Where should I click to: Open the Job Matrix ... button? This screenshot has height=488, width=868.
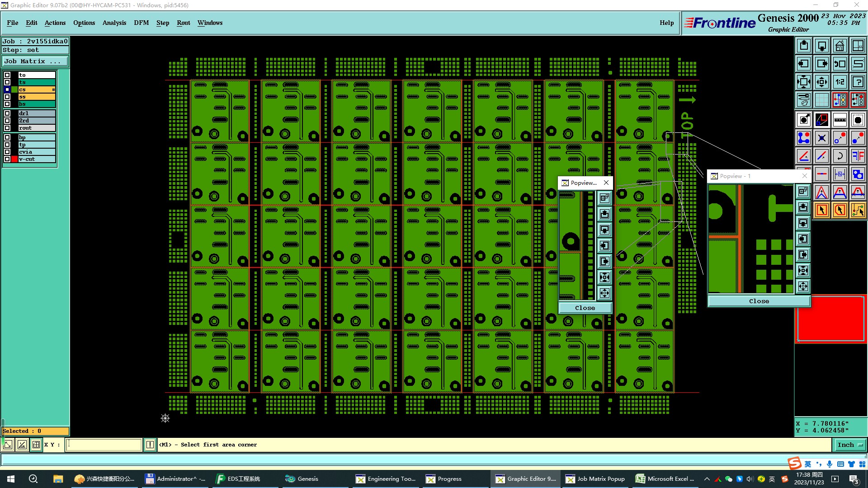pyautogui.click(x=35, y=61)
